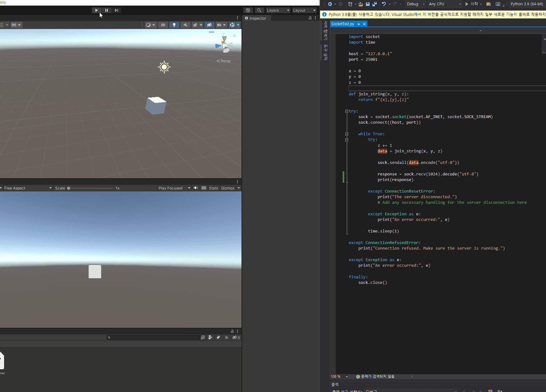The image size is (546, 392).
Task: Open Unity search magnifier
Action: click(x=259, y=10)
